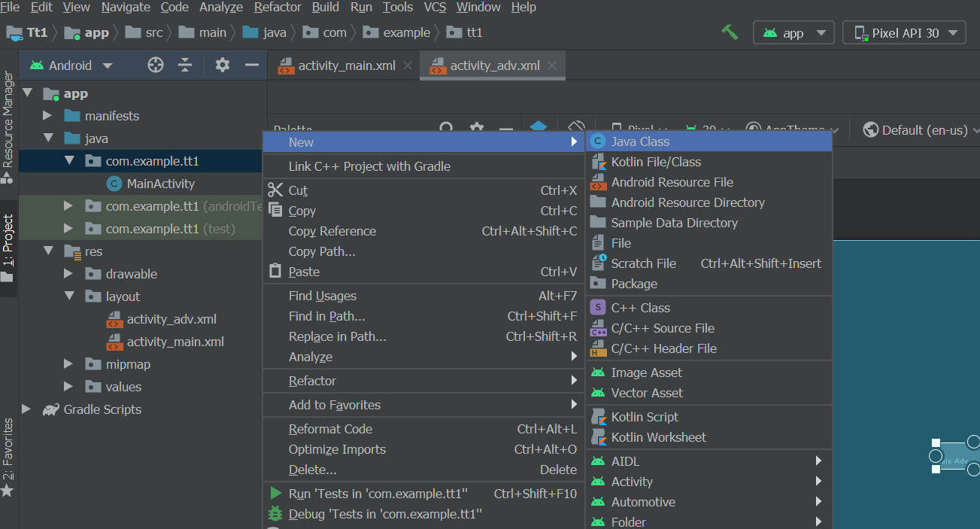Expand the drawable folder
The width and height of the screenshot is (980, 529).
tap(68, 274)
